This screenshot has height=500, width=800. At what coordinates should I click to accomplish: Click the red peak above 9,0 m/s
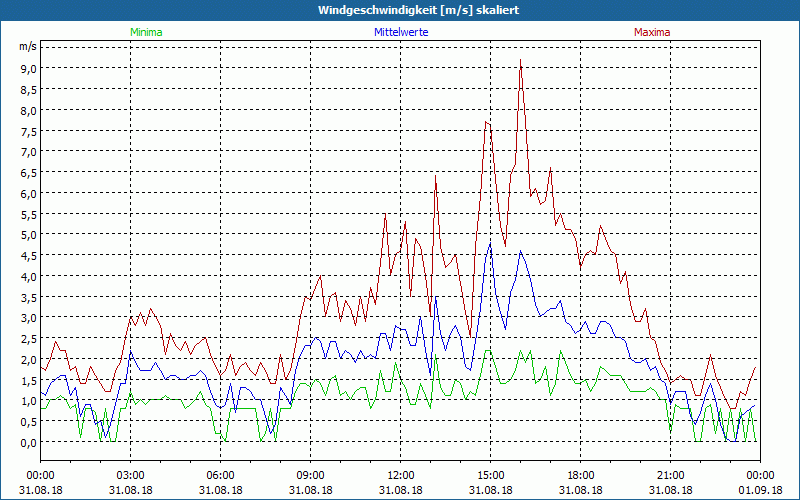pos(520,60)
